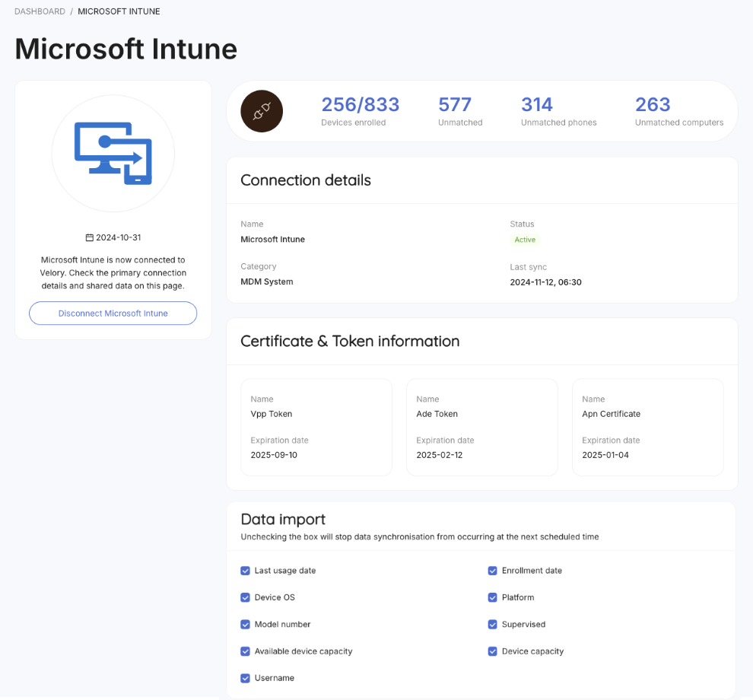
Task: Select expiration date 2025-02-12
Action: tap(440, 455)
